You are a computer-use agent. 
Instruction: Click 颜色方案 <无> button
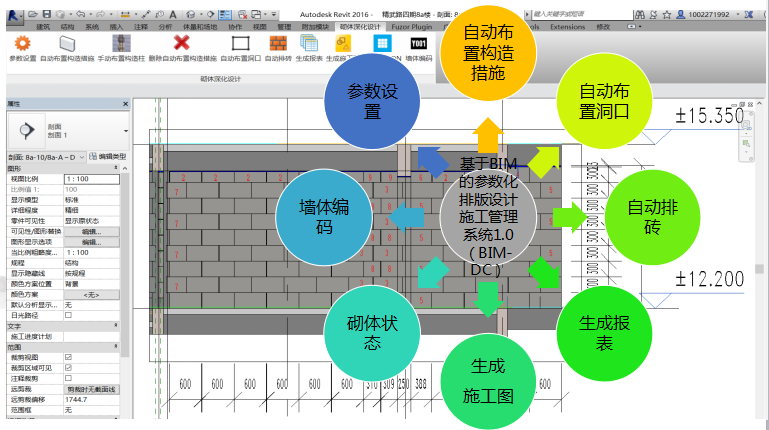click(92, 295)
